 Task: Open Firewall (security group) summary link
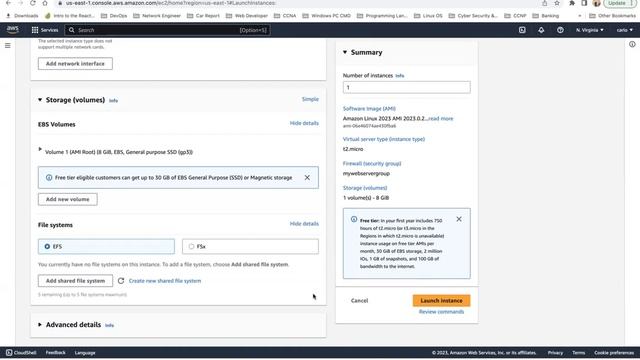(372, 164)
